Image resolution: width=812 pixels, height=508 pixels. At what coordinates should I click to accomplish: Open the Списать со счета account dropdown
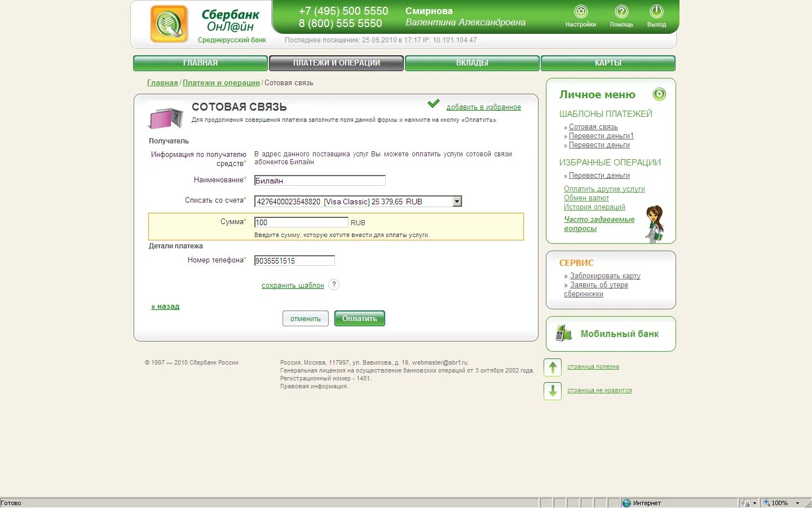[x=358, y=202]
